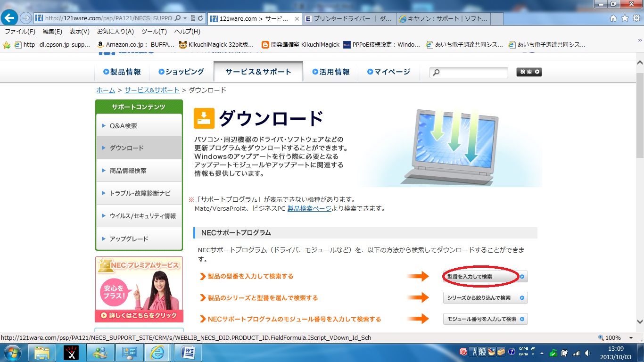Open the 100% zoom level dropdown
The image size is (644, 362).
[631, 337]
